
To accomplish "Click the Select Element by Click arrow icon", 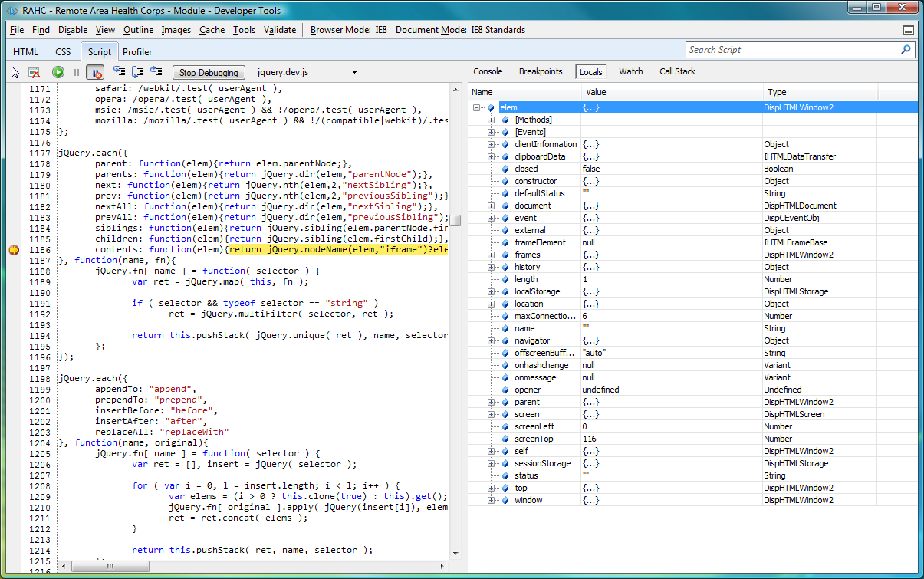I will point(15,72).
